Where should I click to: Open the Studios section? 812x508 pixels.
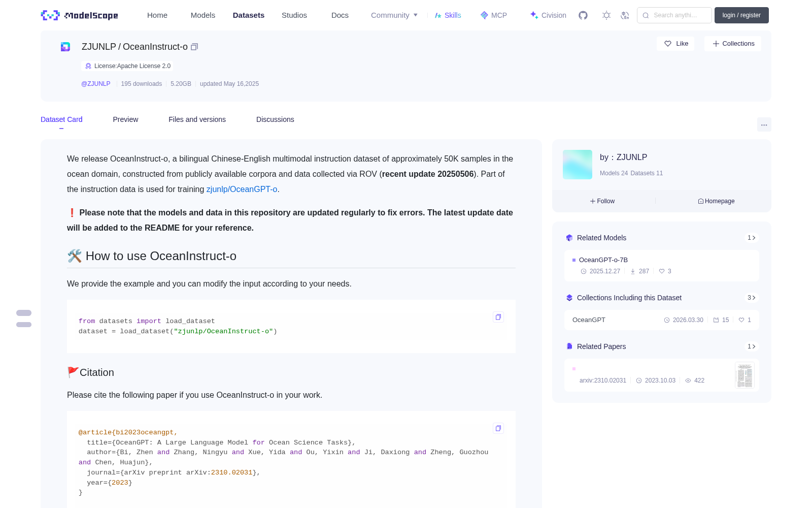click(294, 15)
